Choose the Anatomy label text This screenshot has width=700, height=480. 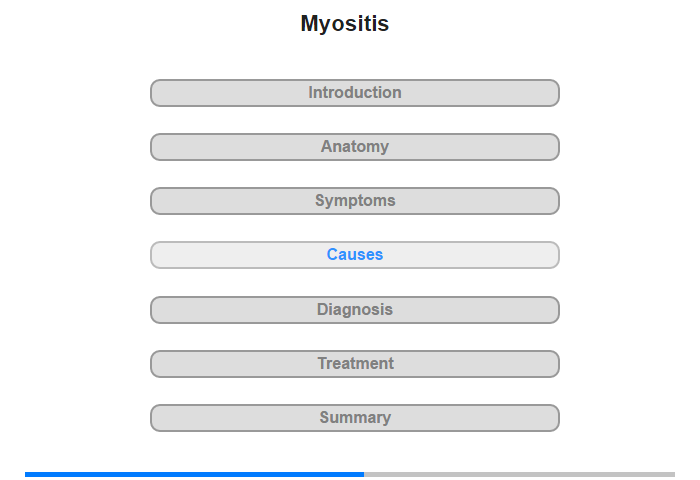pos(355,147)
